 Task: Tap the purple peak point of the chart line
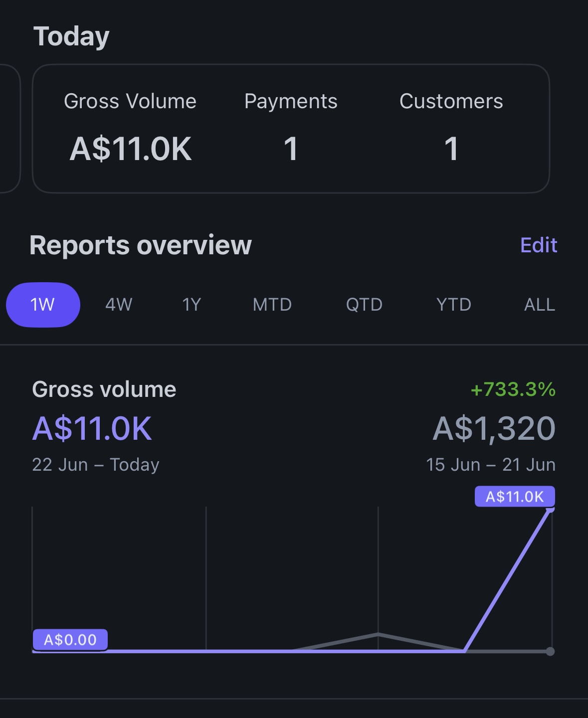550,510
